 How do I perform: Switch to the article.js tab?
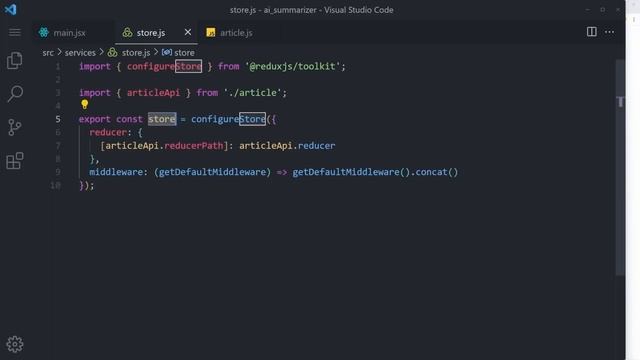pos(236,33)
